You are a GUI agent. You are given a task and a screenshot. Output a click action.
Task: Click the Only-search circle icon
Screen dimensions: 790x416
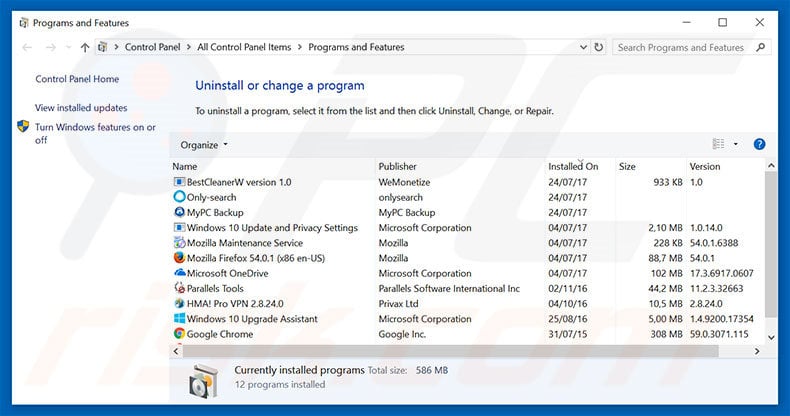pyautogui.click(x=179, y=197)
